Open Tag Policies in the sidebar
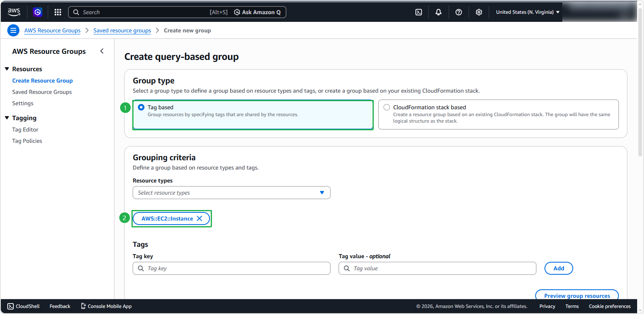 pos(27,141)
